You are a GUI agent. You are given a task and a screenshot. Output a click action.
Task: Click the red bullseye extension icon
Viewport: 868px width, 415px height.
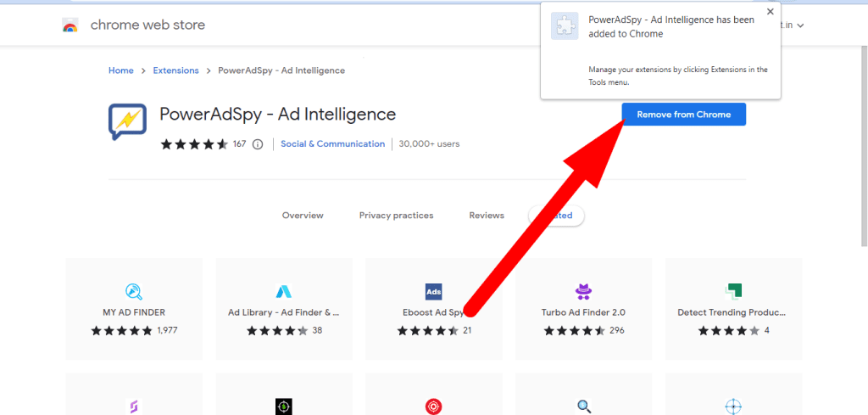[433, 407]
